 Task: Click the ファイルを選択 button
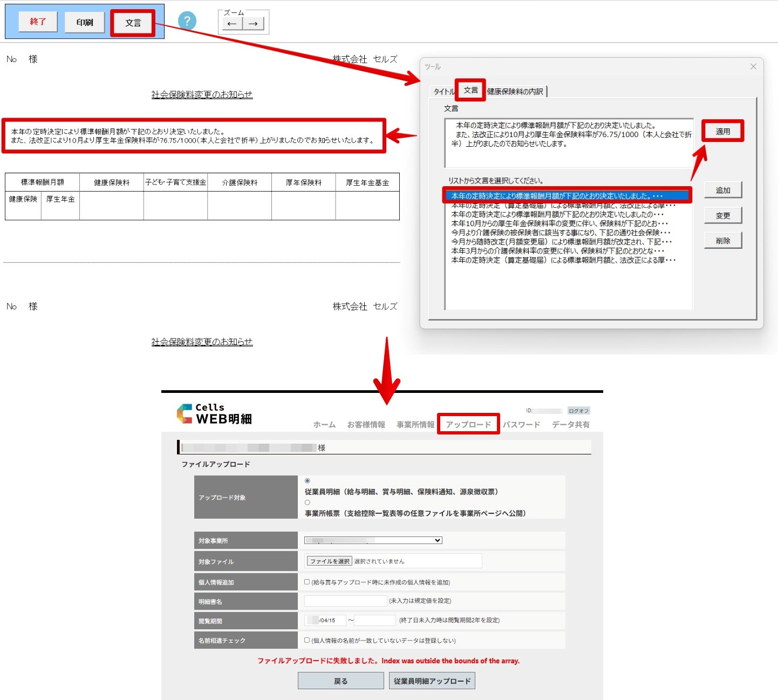(330, 561)
